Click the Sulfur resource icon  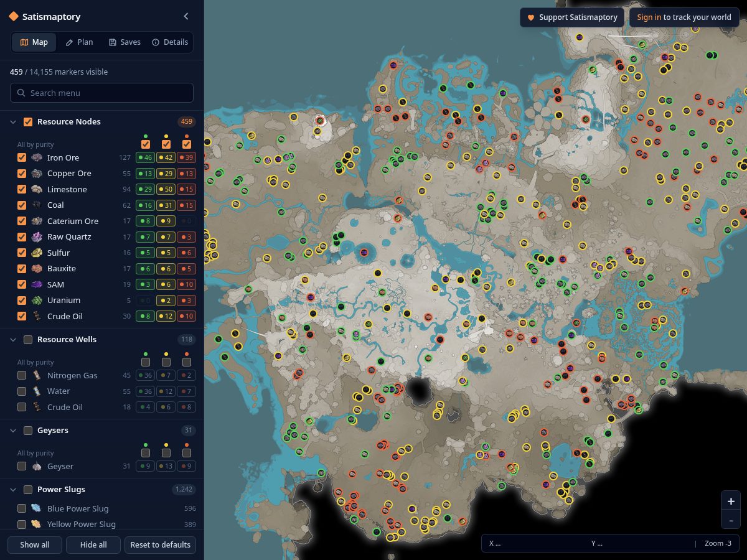pyautogui.click(x=37, y=253)
